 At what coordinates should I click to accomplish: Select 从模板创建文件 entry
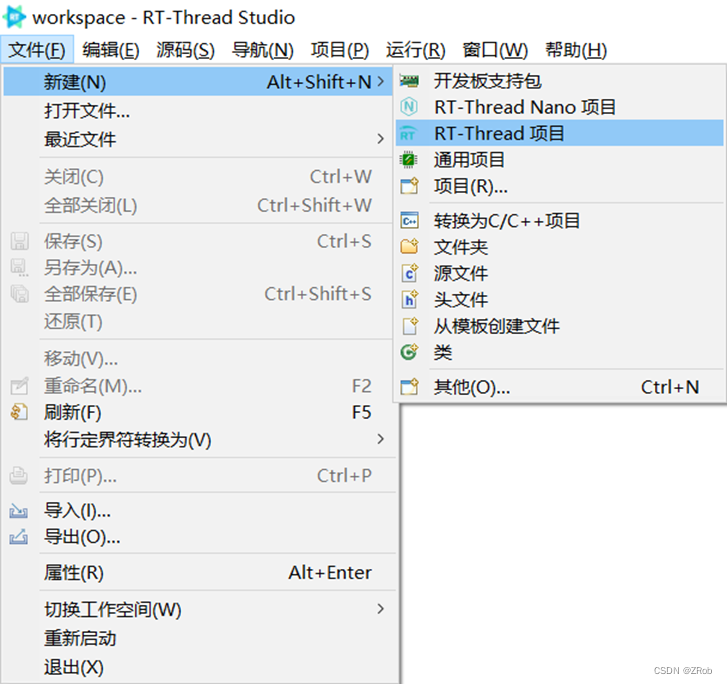pos(560,326)
